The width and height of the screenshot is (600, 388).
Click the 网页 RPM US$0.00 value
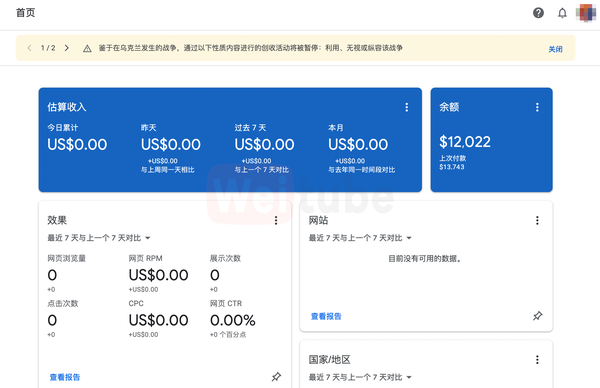(x=158, y=275)
